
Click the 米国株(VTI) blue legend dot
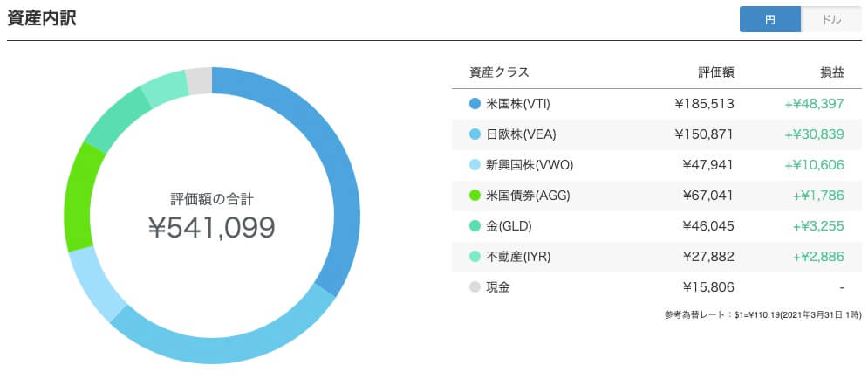(475, 104)
